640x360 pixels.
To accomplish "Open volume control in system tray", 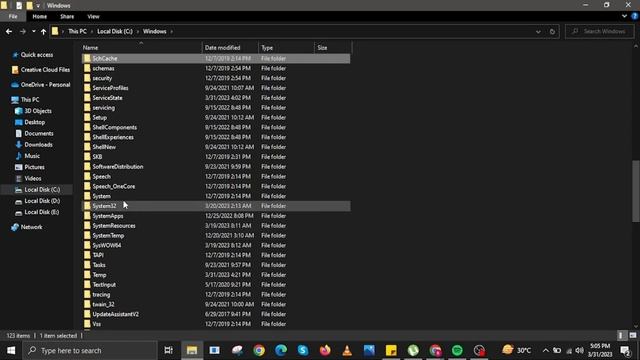I will [580, 351].
